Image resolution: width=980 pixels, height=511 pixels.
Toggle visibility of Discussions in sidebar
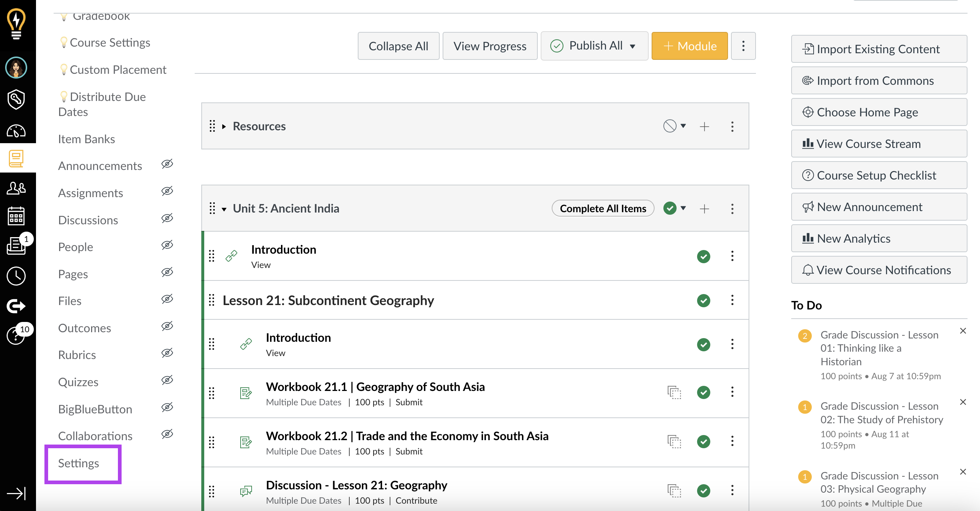(168, 219)
